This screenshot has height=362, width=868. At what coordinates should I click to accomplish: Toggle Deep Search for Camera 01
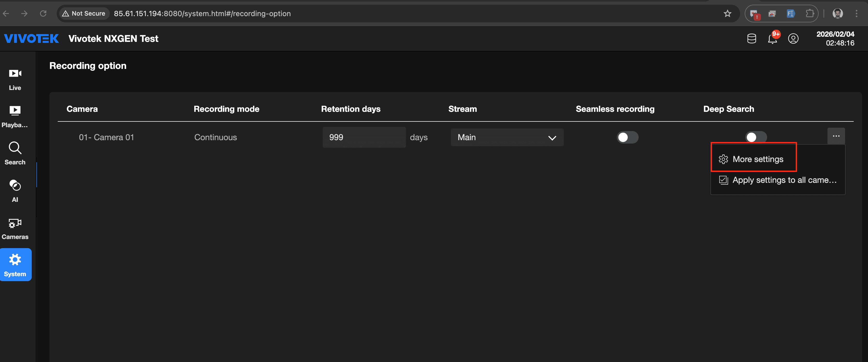point(755,137)
